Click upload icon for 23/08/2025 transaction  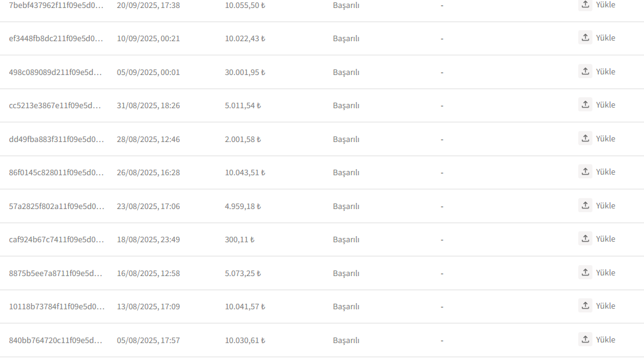(586, 205)
